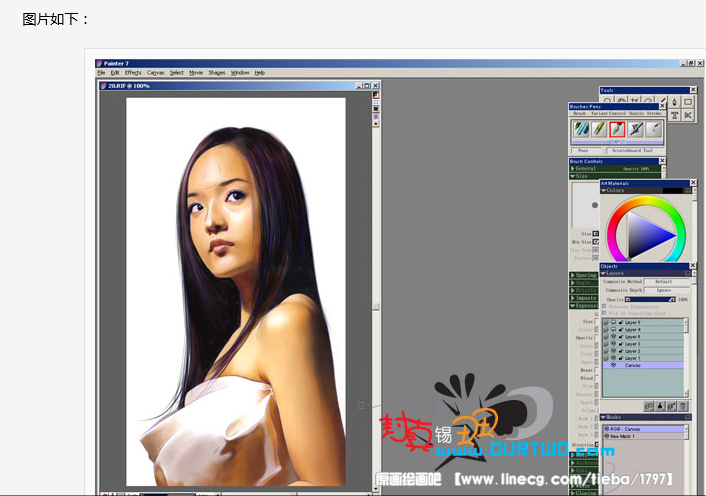Expand the General section in Brush Controls
The width and height of the screenshot is (706, 496).
pos(573,168)
